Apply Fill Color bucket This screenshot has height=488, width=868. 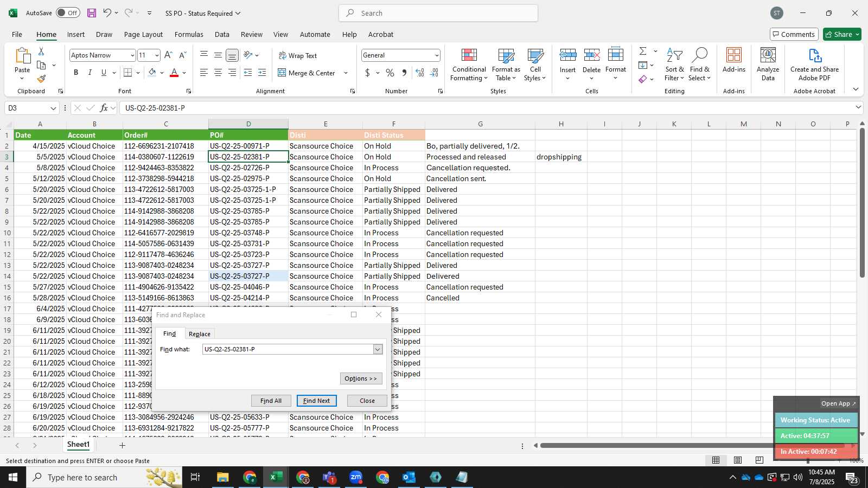click(x=152, y=73)
